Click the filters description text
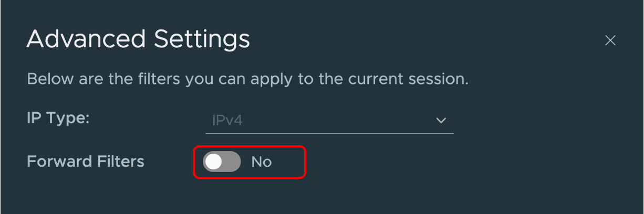The width and height of the screenshot is (644, 214). pos(247,80)
